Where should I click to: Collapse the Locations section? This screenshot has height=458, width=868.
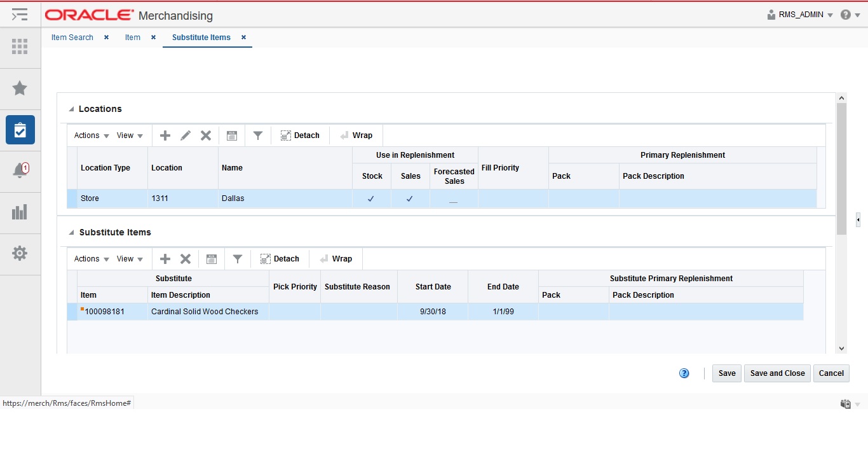(72, 109)
